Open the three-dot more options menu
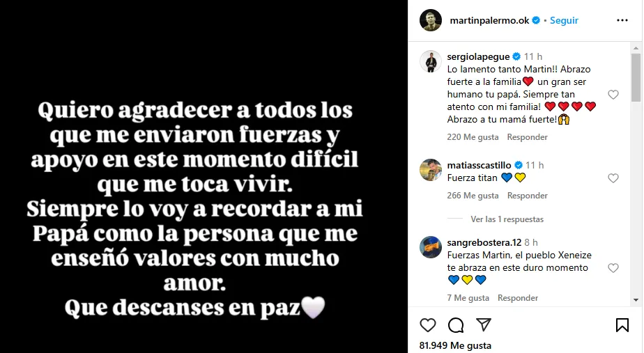 pos(622,20)
